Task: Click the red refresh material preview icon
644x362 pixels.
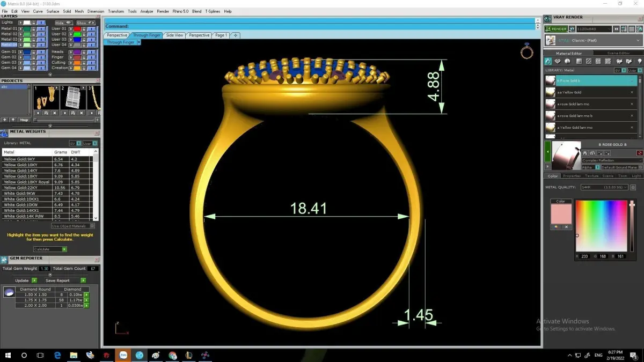Action: [x=640, y=153]
